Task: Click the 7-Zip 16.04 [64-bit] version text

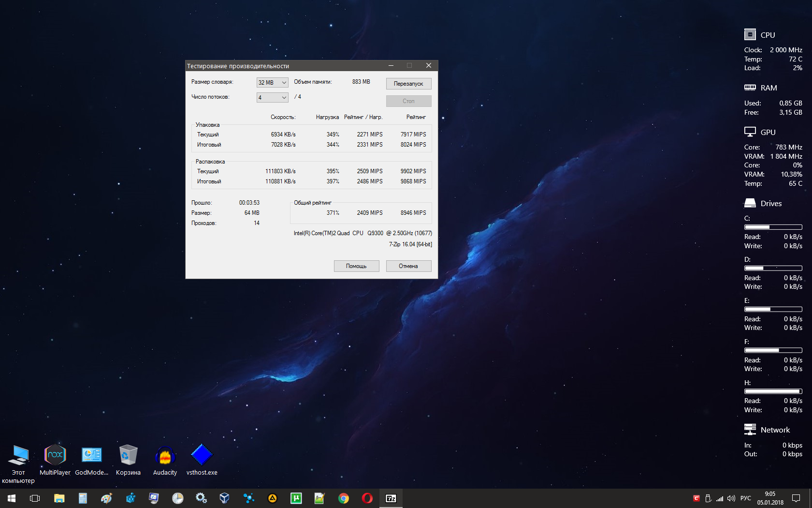Action: [x=410, y=244]
